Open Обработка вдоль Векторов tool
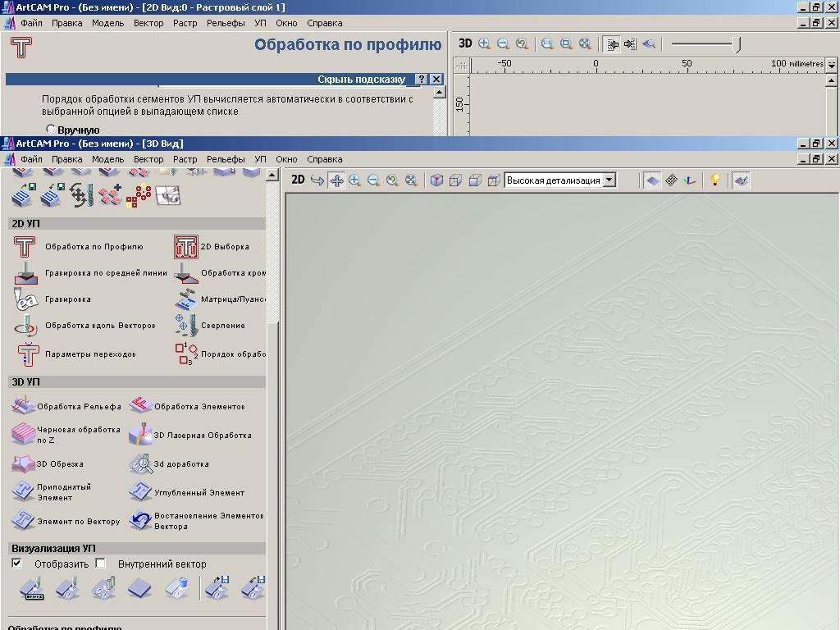Viewport: 840px width, 630px height. 25,326
